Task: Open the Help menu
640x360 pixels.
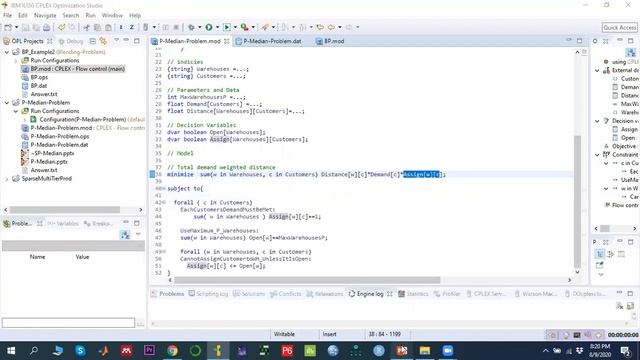Action: pyautogui.click(x=135, y=16)
